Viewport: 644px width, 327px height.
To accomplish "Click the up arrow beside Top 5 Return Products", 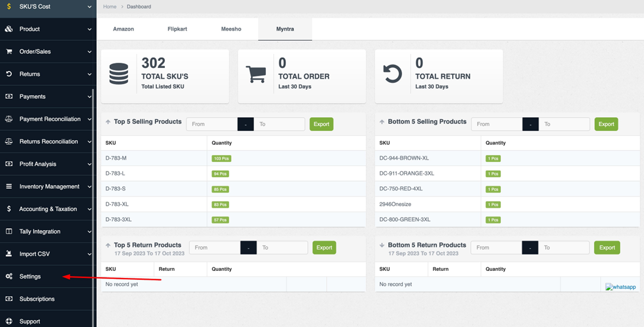I will (x=108, y=245).
